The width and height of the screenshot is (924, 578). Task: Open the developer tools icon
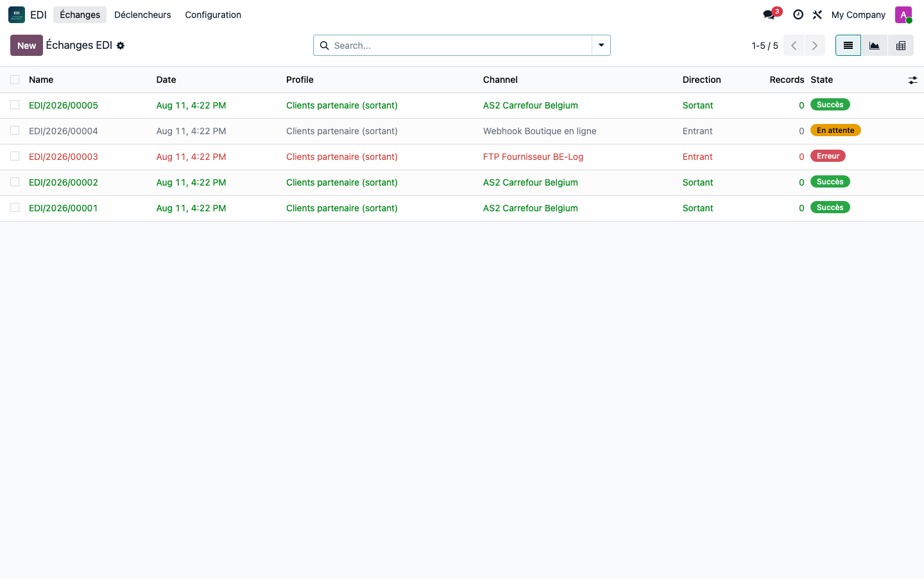[817, 15]
